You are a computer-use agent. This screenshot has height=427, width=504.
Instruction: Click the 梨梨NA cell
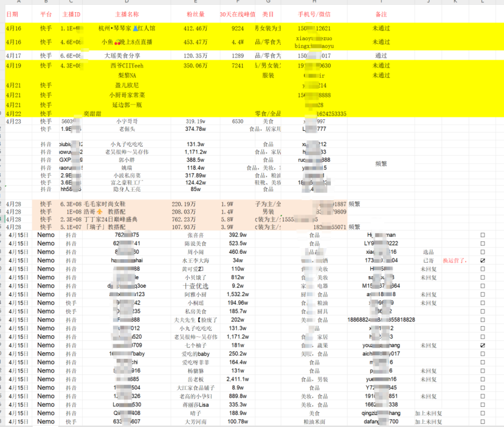click(x=127, y=75)
